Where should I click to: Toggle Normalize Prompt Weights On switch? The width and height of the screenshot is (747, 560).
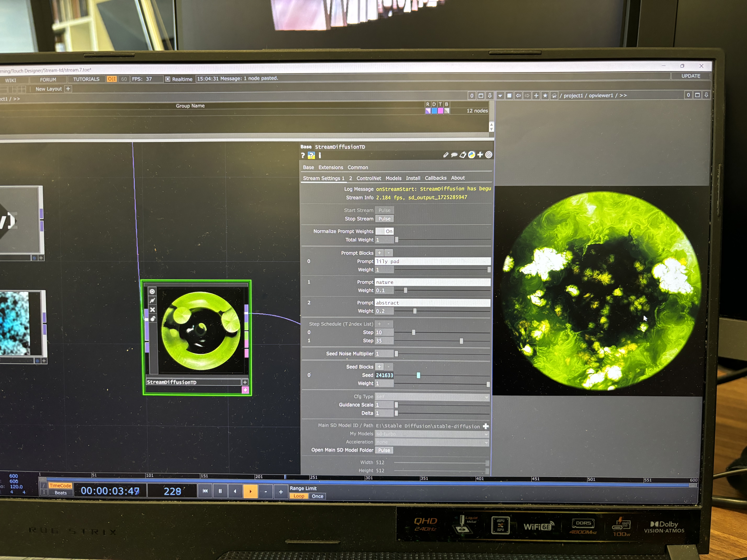point(385,231)
